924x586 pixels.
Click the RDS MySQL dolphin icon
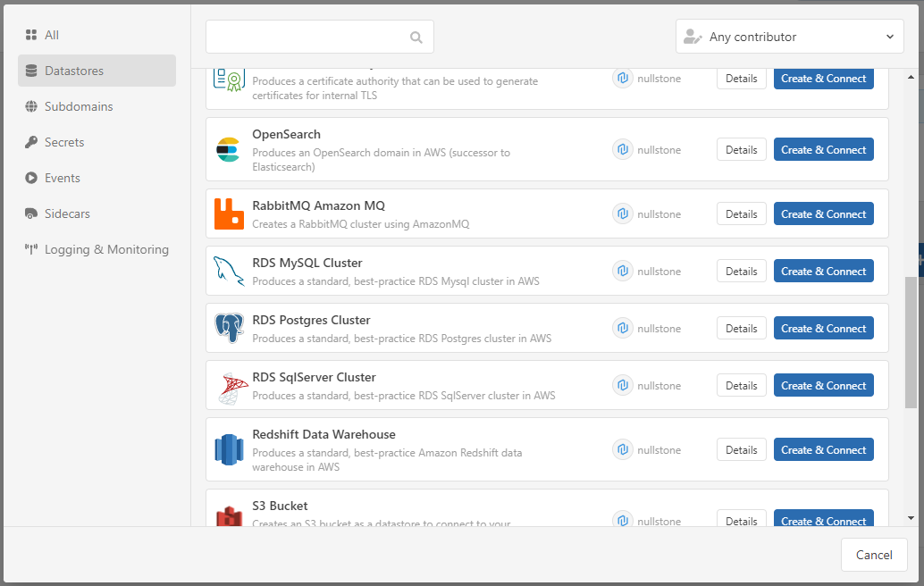coord(229,271)
